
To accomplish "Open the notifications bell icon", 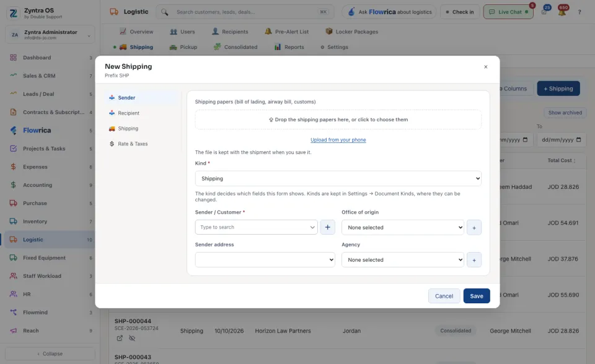I will (562, 11).
